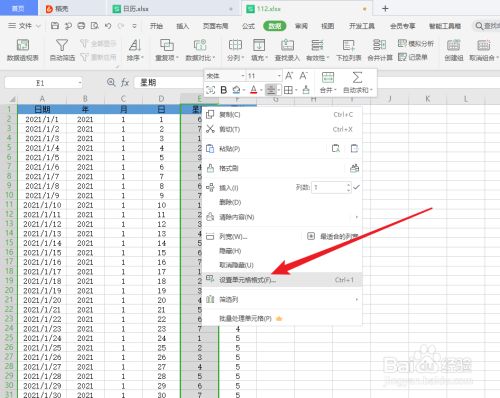Viewport: 500px width, 398px height.
Task: Increase font size in mini toolbar
Action: 289,76
